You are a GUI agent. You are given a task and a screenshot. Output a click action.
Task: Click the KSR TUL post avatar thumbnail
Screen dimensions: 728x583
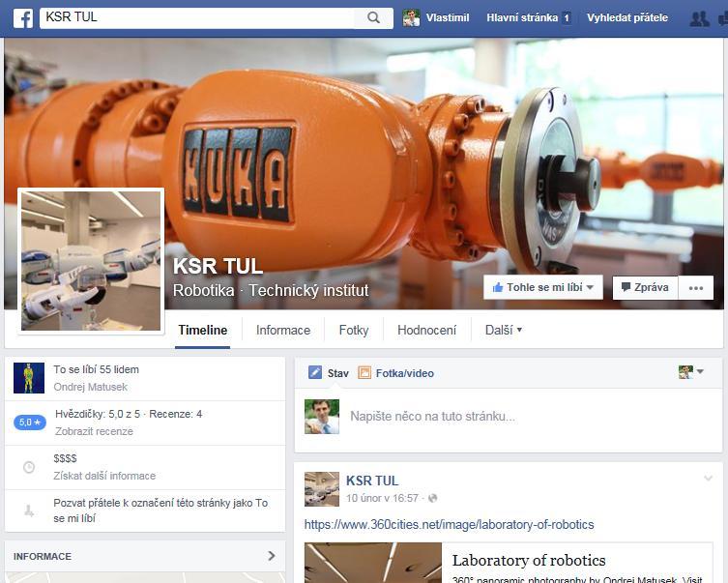(322, 489)
